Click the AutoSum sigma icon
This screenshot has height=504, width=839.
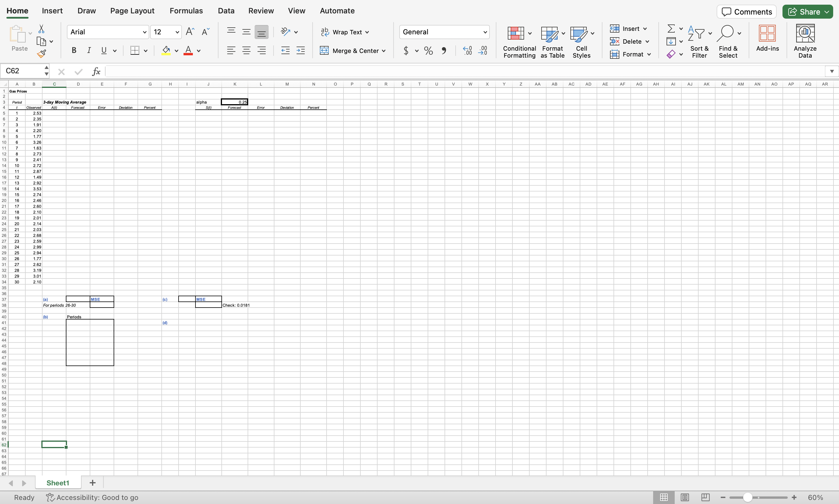[671, 29]
